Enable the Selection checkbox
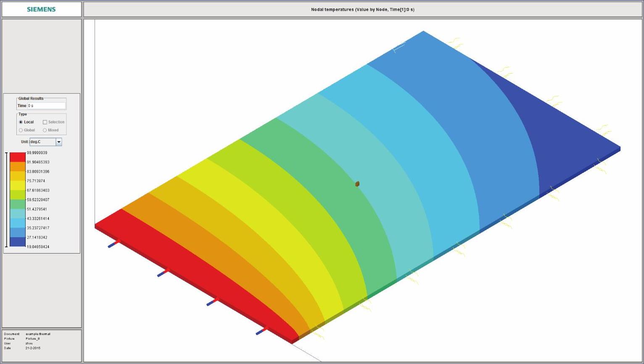The height and width of the screenshot is (364, 644). [x=45, y=122]
